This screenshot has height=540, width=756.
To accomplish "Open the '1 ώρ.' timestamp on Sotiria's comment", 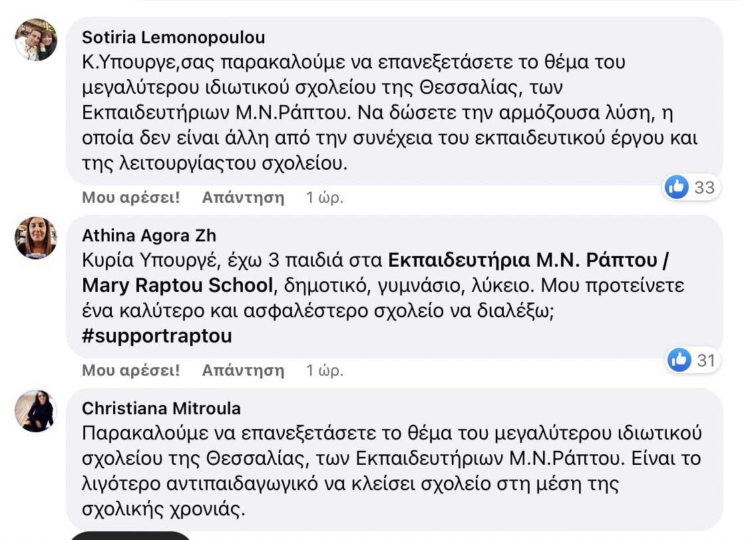I will pos(324,198).
